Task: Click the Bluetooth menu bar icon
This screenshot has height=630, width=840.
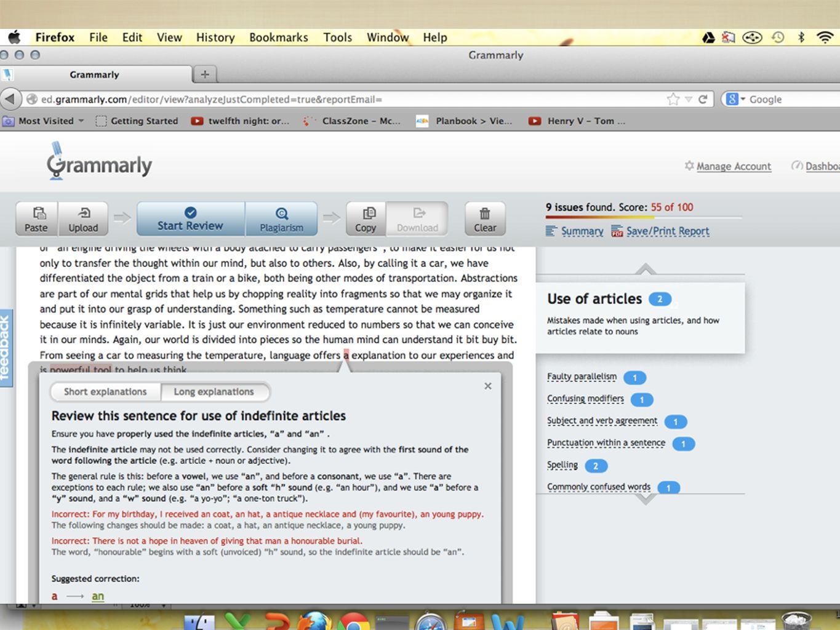Action: click(x=801, y=38)
